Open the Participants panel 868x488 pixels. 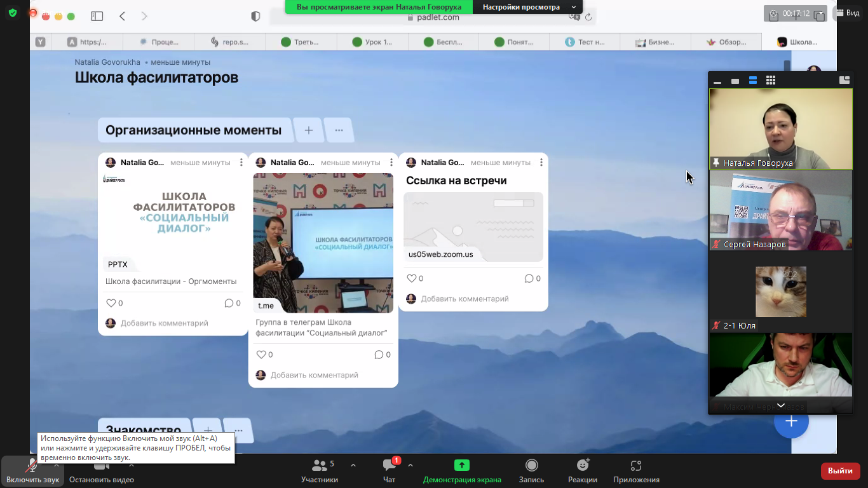(x=319, y=470)
